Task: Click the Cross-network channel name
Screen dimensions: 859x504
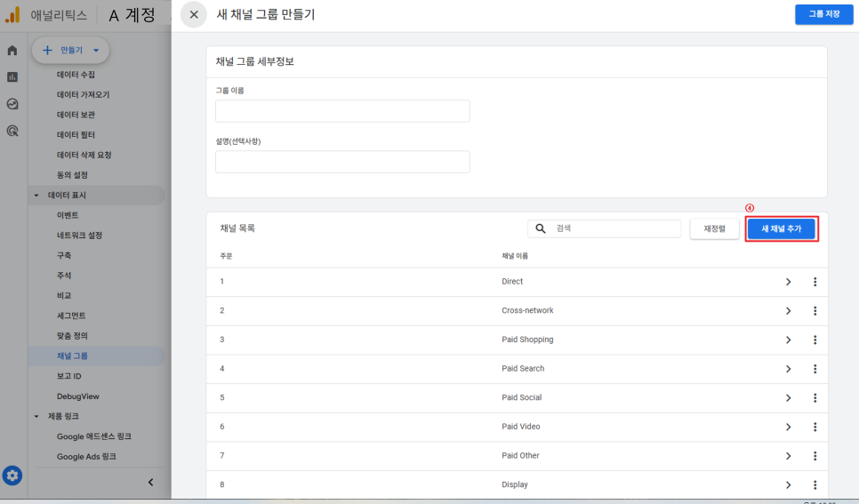Action: (527, 310)
